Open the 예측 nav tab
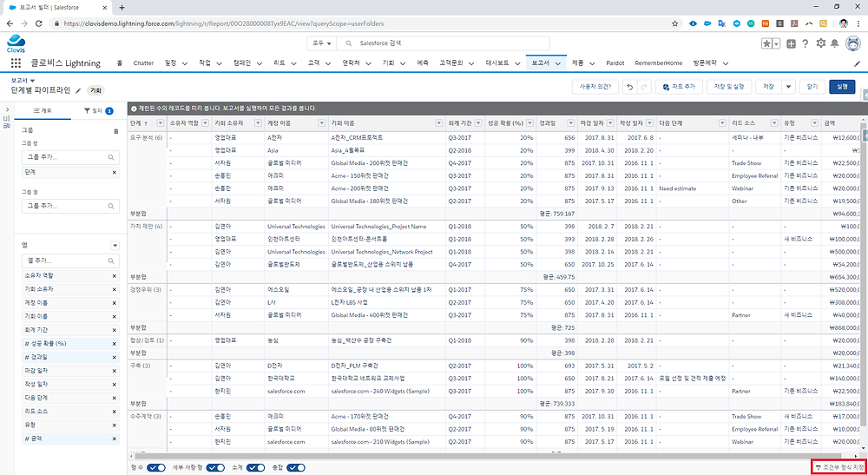 point(423,63)
